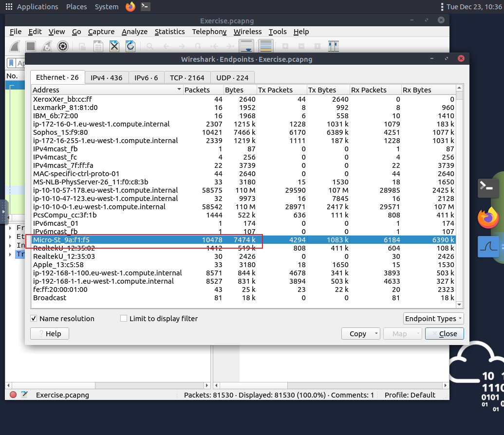
Task: Expand the Et tree row in packet details
Action: click(x=10, y=236)
